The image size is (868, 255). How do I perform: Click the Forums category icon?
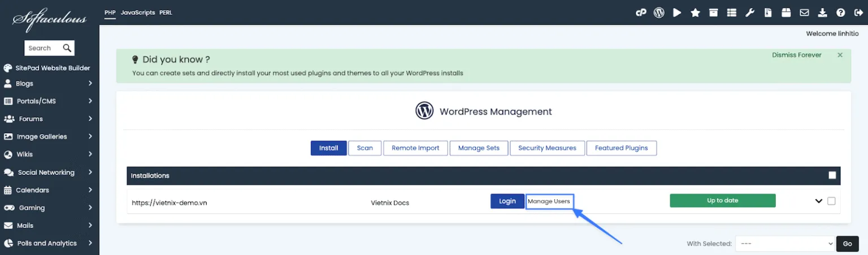coord(9,119)
